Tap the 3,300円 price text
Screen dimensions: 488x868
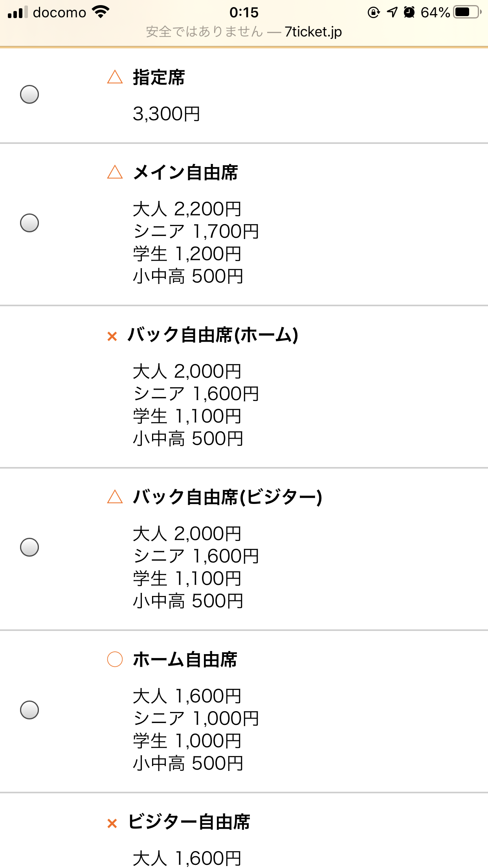point(167,114)
